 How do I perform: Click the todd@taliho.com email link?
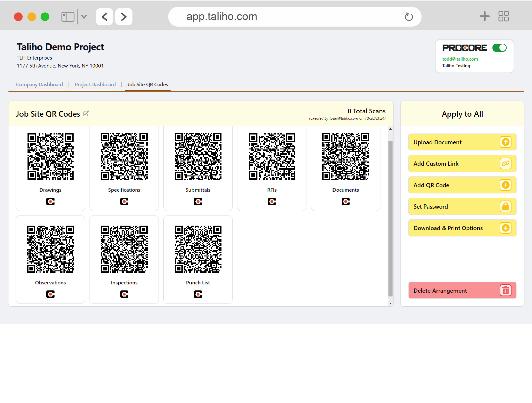460,59
